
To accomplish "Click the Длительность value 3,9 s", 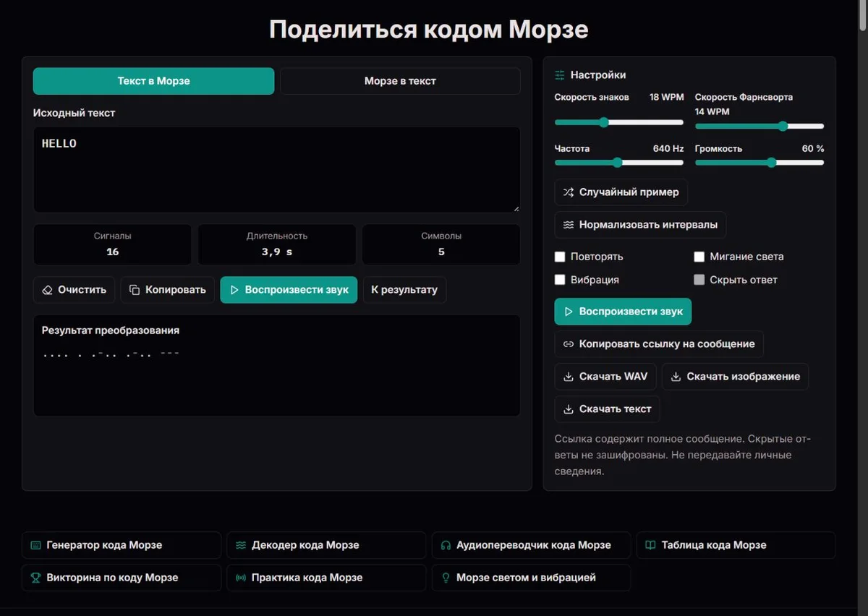I will [277, 252].
